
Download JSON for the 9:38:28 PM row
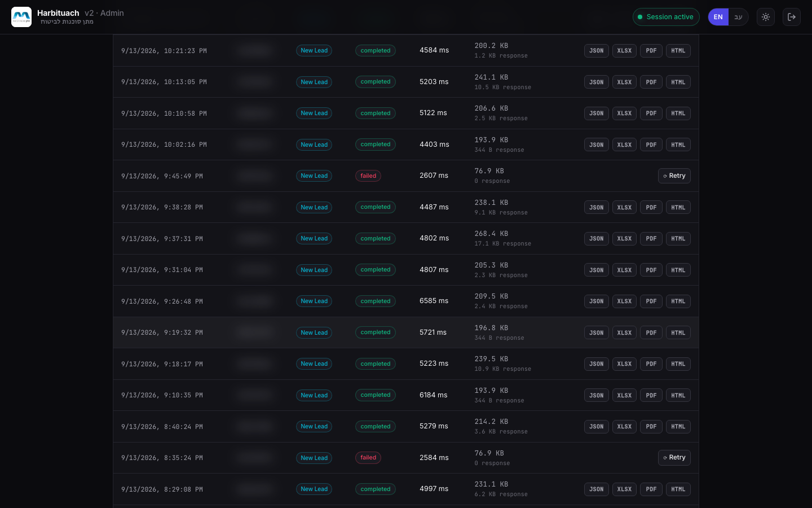[x=597, y=208]
